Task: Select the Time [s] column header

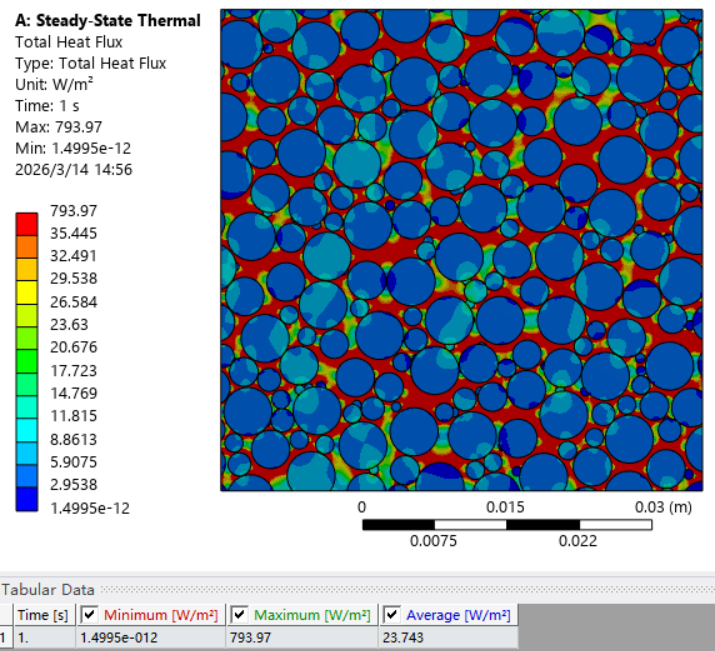Action: coord(43,615)
